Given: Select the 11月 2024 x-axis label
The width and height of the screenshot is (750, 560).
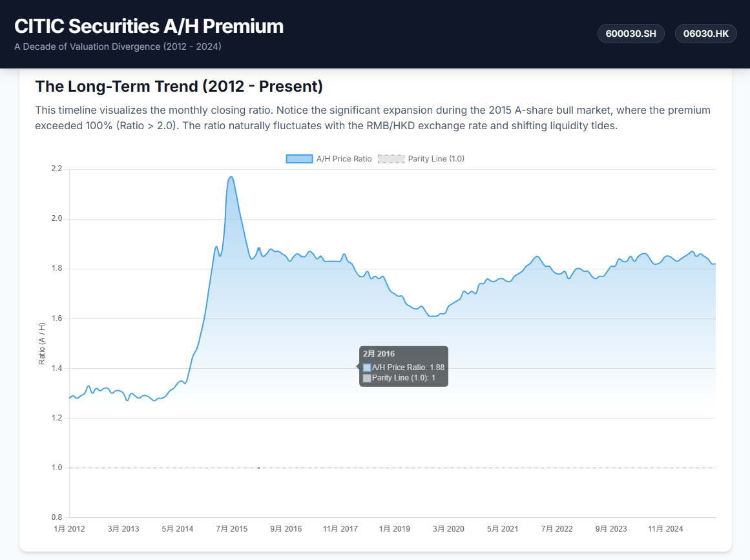Looking at the screenshot, I should tap(665, 529).
